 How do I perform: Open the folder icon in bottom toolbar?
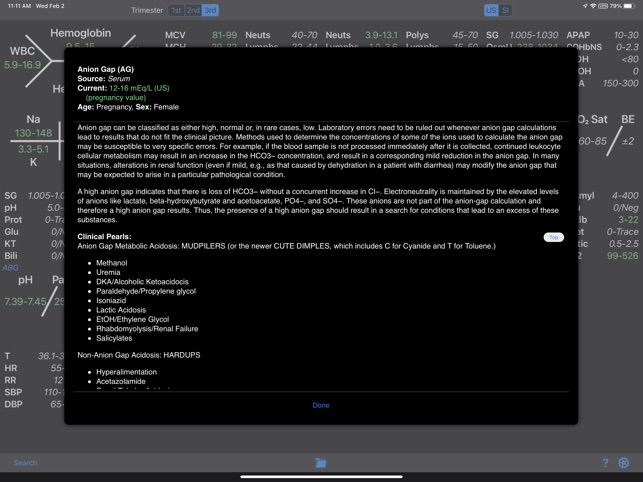pyautogui.click(x=321, y=463)
